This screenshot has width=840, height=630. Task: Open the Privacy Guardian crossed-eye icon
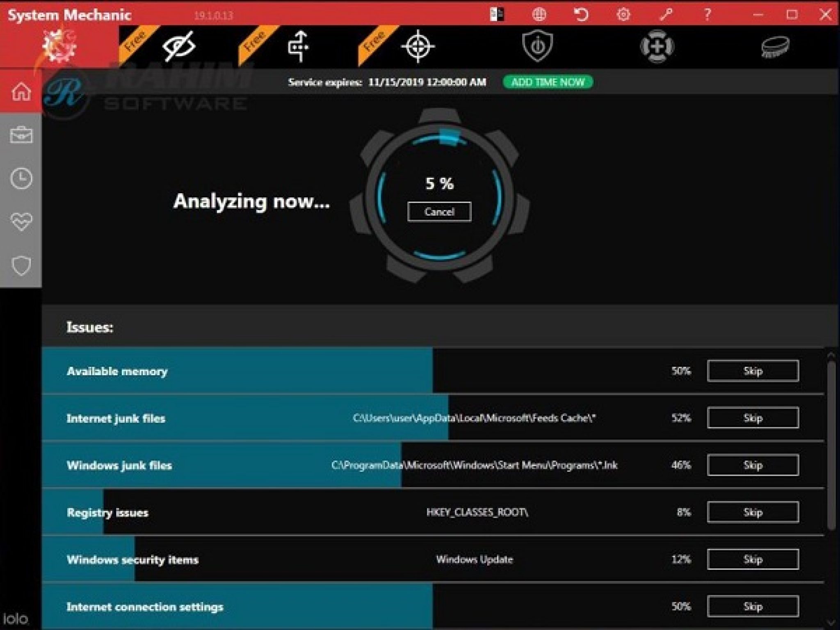click(x=179, y=46)
